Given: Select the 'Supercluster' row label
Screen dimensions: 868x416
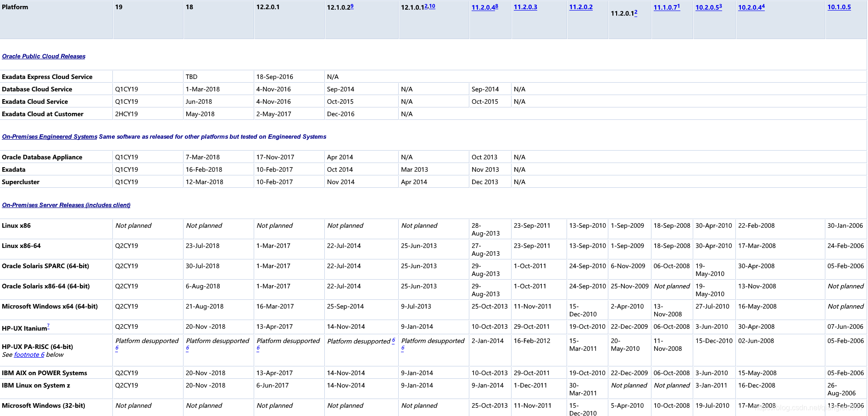Looking at the screenshot, I should (21, 182).
